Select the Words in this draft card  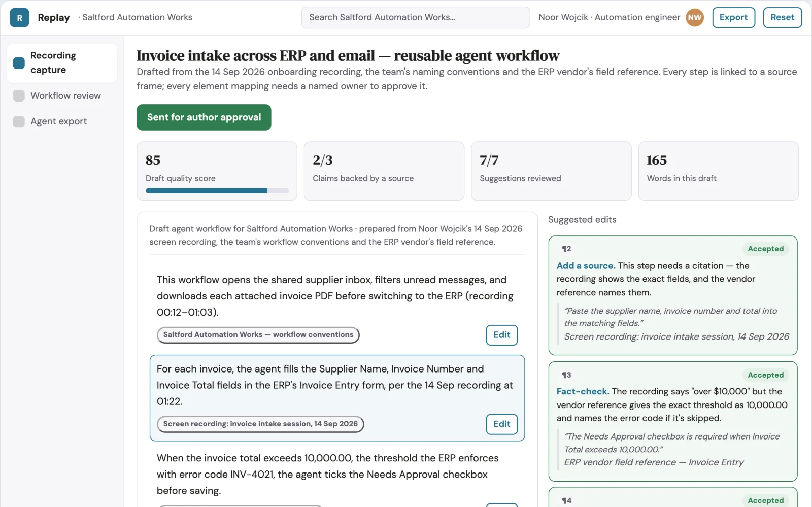(x=718, y=171)
